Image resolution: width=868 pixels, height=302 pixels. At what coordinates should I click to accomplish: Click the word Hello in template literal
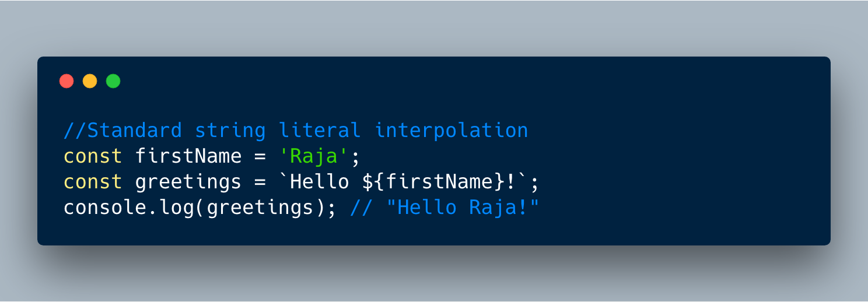[x=320, y=182]
